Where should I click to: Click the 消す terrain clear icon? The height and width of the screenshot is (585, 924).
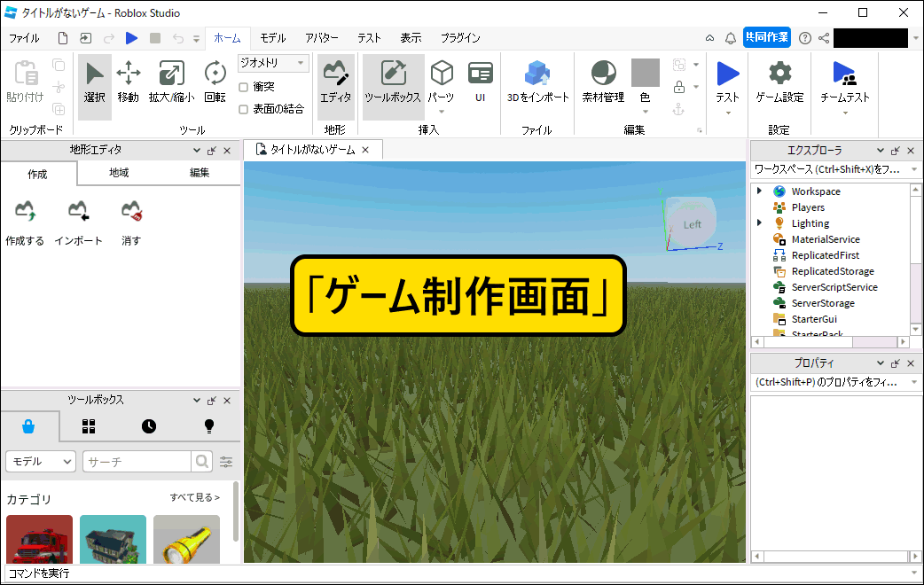(x=131, y=211)
